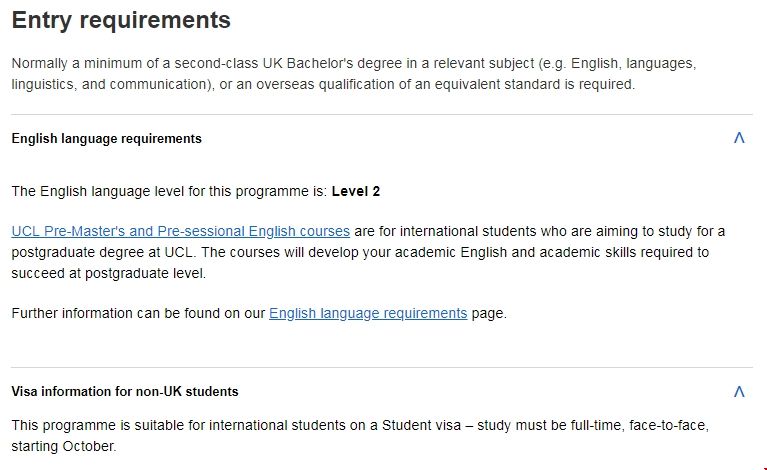The image size is (767, 470).
Task: Collapse the English language requirements chevron
Action: [739, 139]
